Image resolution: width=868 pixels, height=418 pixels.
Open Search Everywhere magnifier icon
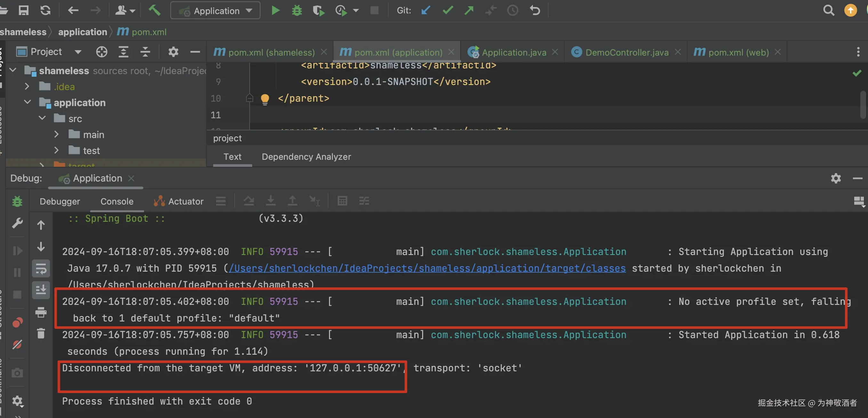tap(829, 11)
